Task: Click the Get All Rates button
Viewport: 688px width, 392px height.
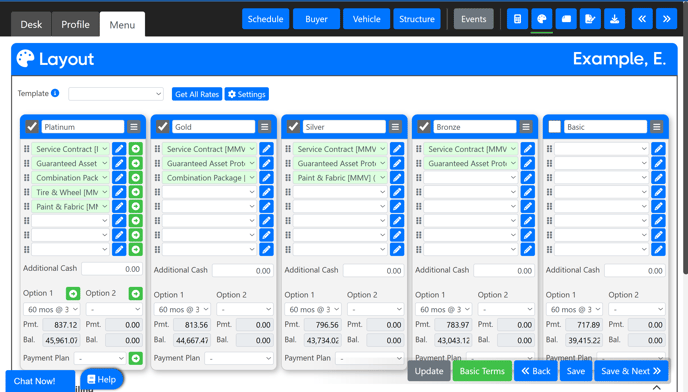Action: tap(197, 94)
